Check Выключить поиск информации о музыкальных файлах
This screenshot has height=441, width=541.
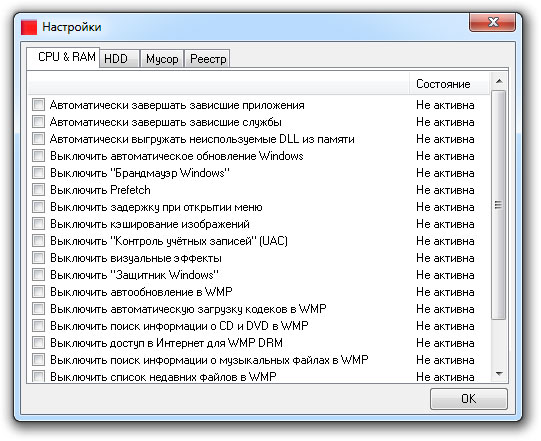[38, 359]
